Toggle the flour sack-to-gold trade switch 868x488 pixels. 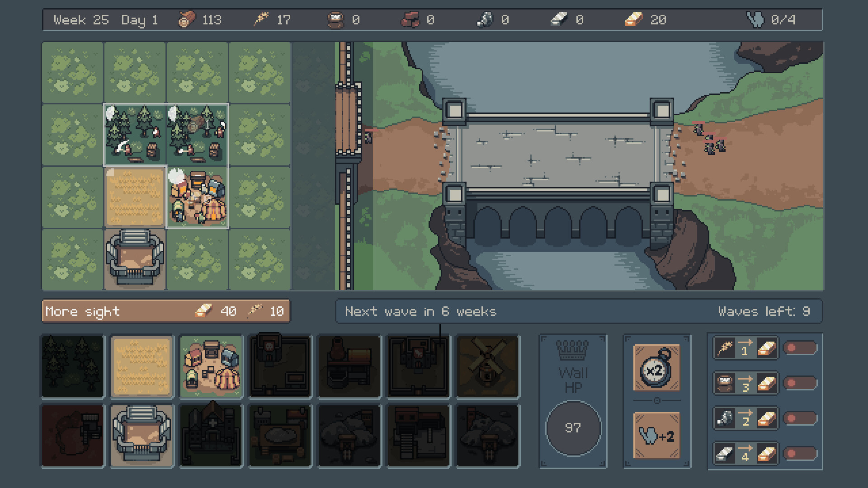point(800,383)
